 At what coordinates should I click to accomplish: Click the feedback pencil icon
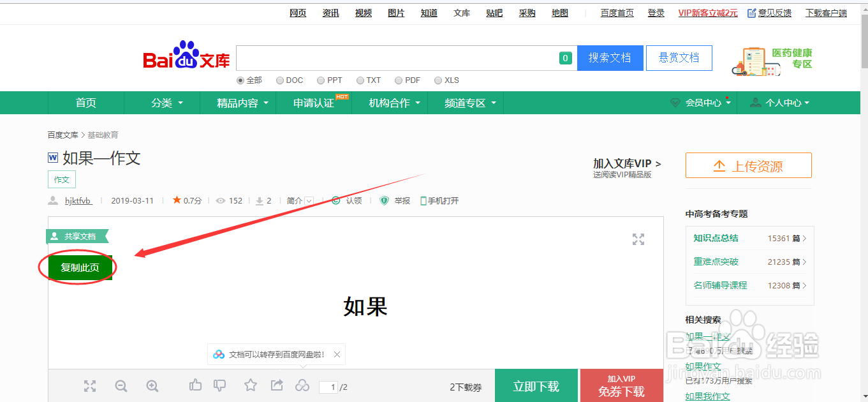click(752, 13)
